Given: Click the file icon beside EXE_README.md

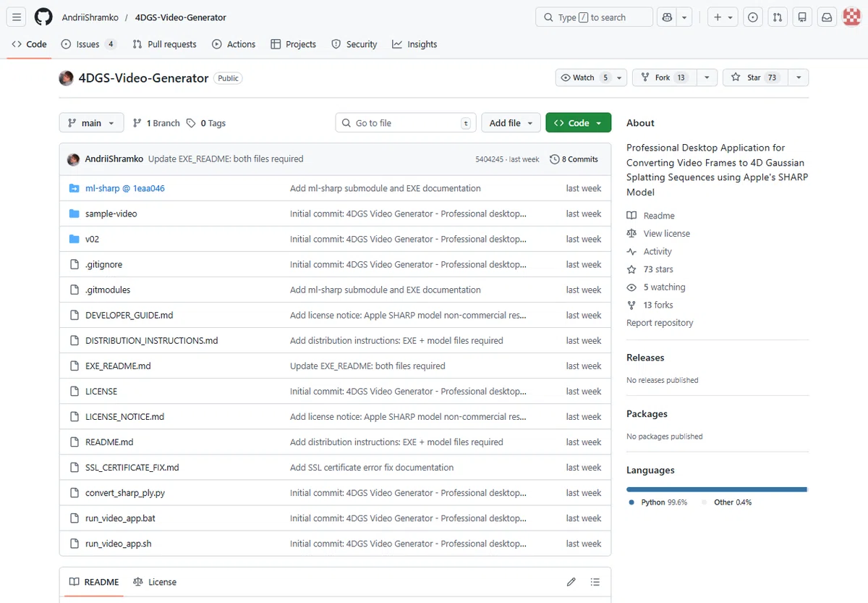Looking at the screenshot, I should click(74, 366).
